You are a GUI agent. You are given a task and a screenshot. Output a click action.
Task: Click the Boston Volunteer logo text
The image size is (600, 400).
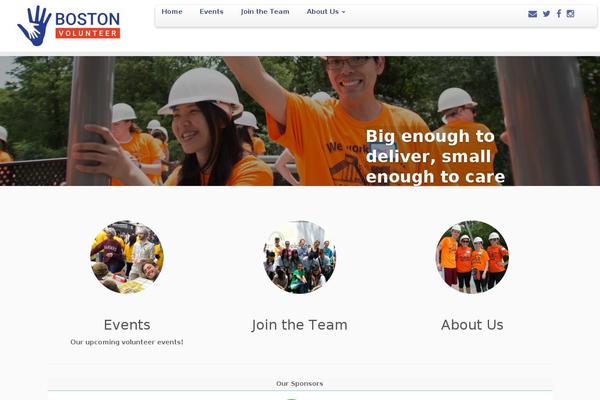pos(88,25)
